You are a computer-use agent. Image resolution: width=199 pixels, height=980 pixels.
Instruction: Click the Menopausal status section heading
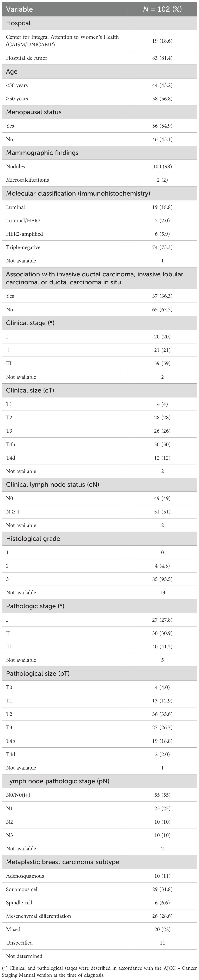click(34, 112)
